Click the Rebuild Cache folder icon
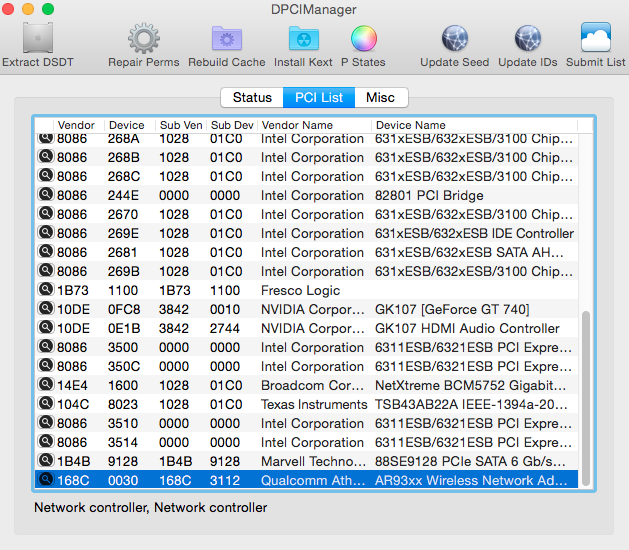Screen dimensions: 629x550 (227, 39)
